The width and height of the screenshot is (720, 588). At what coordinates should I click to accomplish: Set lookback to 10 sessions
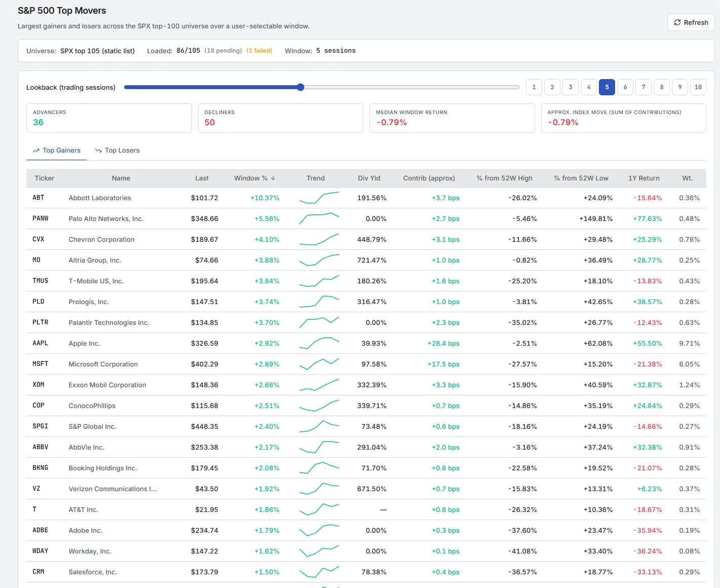[698, 87]
